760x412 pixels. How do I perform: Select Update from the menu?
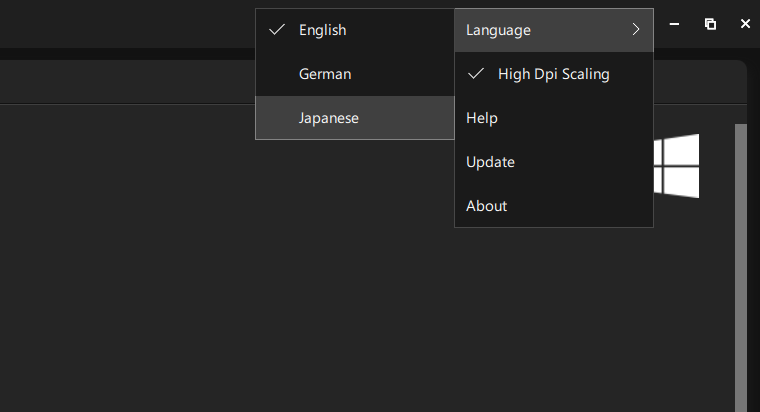(x=554, y=162)
